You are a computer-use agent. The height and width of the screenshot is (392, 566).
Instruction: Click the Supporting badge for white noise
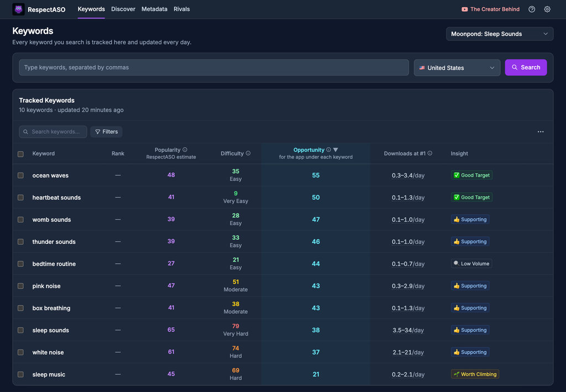pos(470,352)
